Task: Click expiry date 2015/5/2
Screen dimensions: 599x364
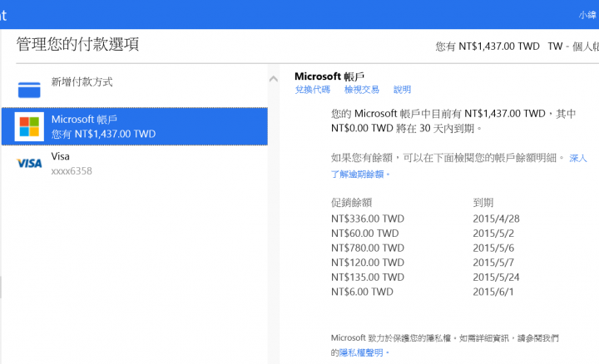Action: tap(493, 234)
